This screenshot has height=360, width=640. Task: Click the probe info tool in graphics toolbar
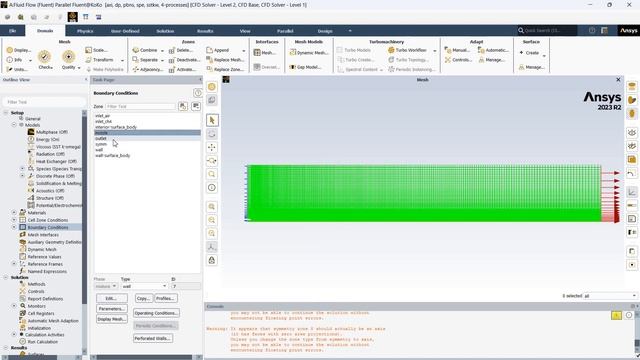[212, 187]
